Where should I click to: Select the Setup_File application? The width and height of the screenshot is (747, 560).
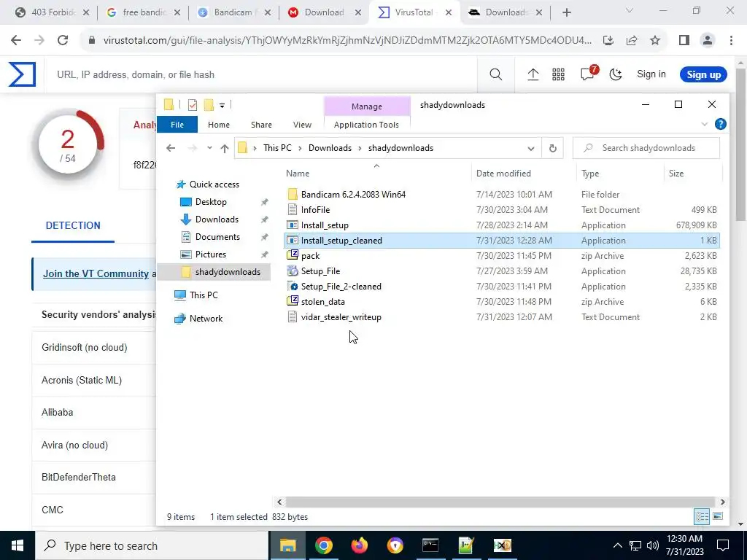[x=320, y=271]
